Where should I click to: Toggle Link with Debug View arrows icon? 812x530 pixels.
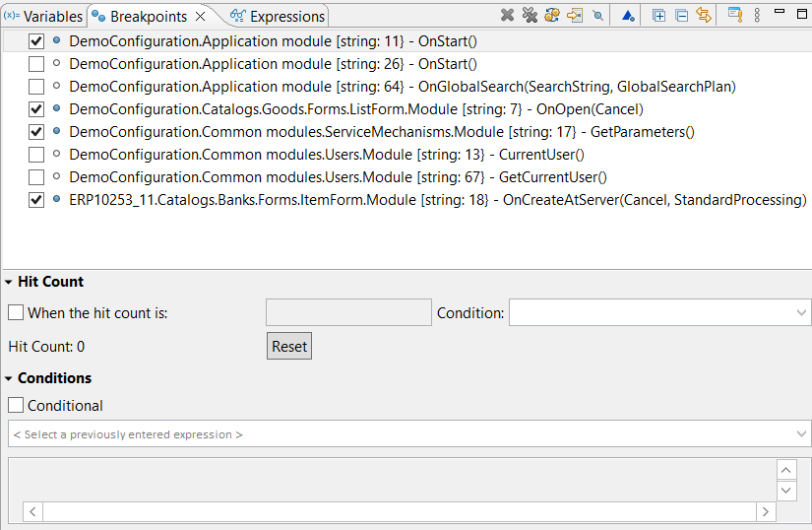tap(703, 15)
